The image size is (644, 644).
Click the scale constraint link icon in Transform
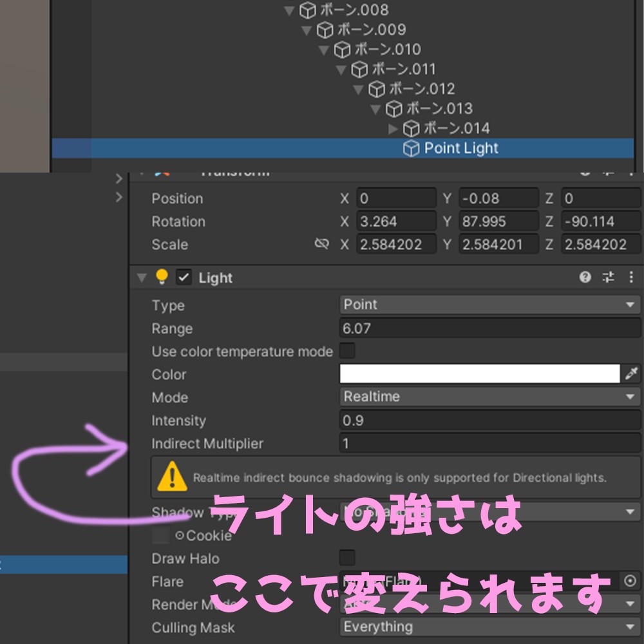coord(321,244)
